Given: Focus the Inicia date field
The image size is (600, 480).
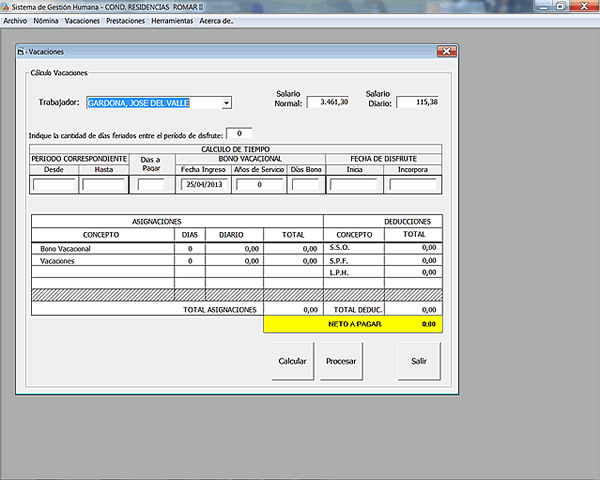Looking at the screenshot, I should pos(354,185).
